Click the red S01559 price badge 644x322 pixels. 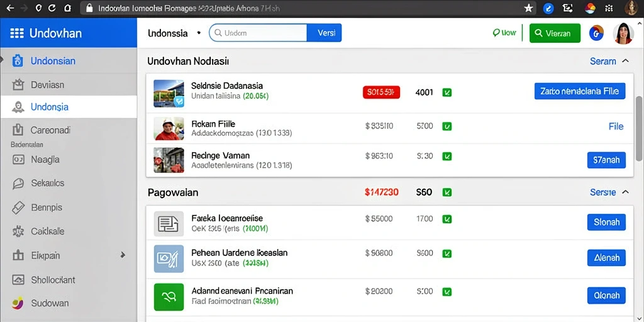(381, 92)
